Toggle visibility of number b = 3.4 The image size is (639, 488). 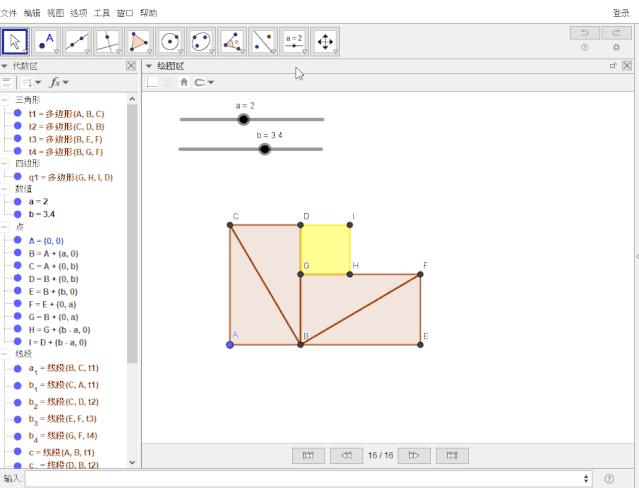18,214
